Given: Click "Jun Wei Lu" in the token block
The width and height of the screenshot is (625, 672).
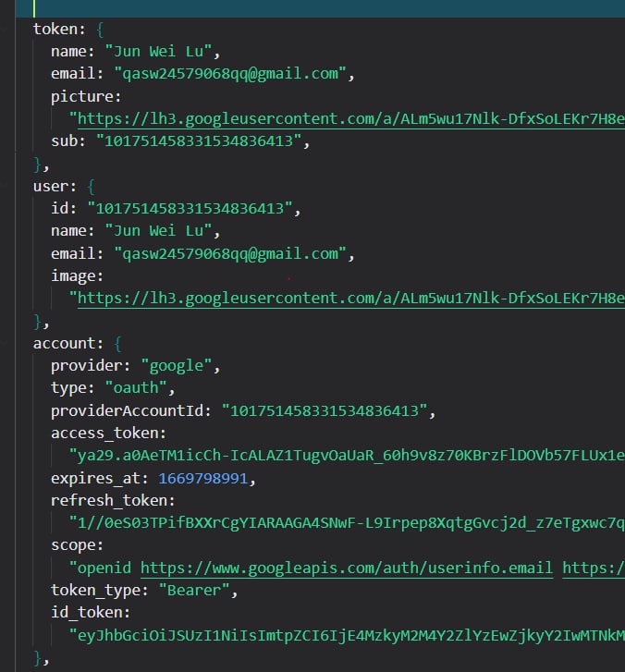Looking at the screenshot, I should click(x=159, y=52).
